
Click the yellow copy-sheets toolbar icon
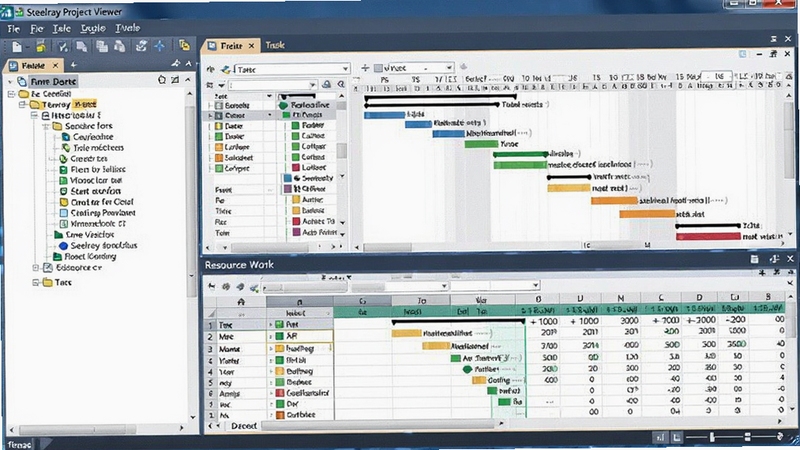185,45
